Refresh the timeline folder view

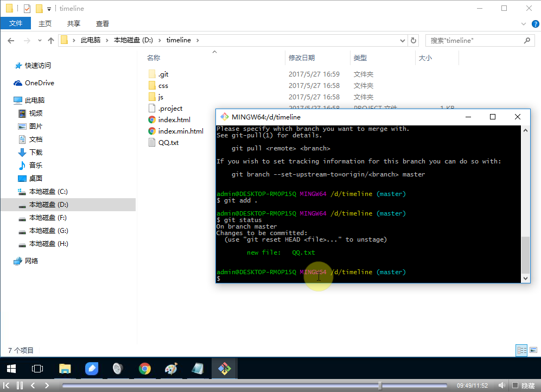pyautogui.click(x=413, y=40)
